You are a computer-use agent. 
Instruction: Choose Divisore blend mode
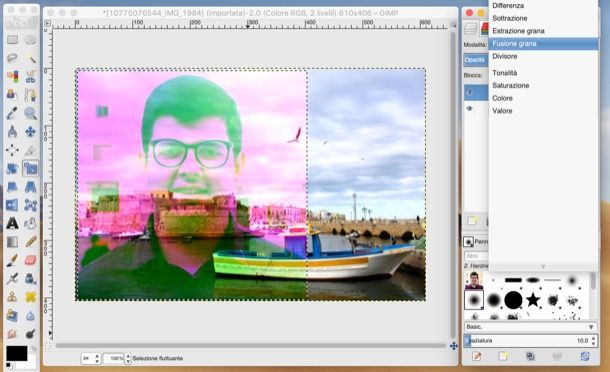[505, 56]
